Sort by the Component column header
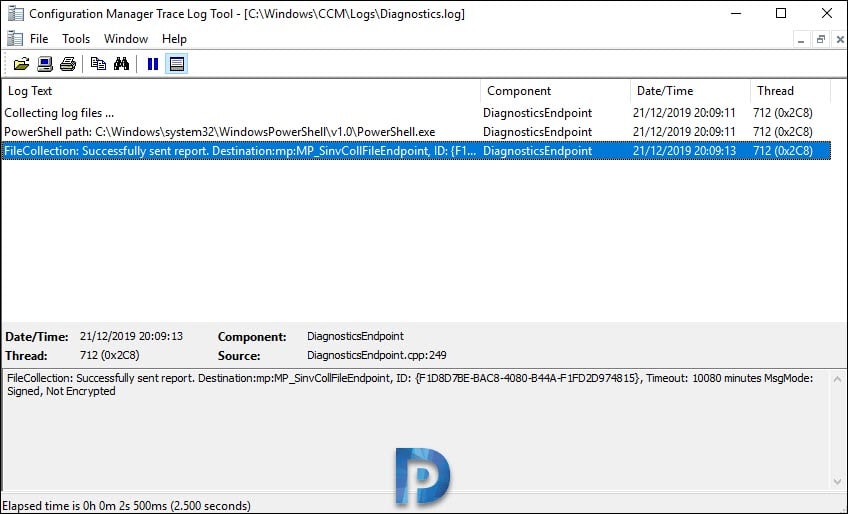This screenshot has width=848, height=514. pos(555,91)
